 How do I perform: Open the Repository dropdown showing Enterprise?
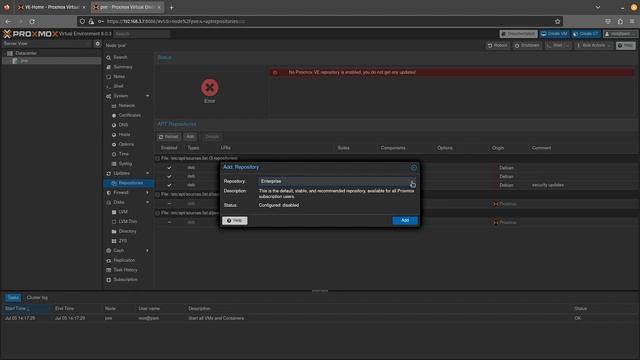pyautogui.click(x=413, y=181)
